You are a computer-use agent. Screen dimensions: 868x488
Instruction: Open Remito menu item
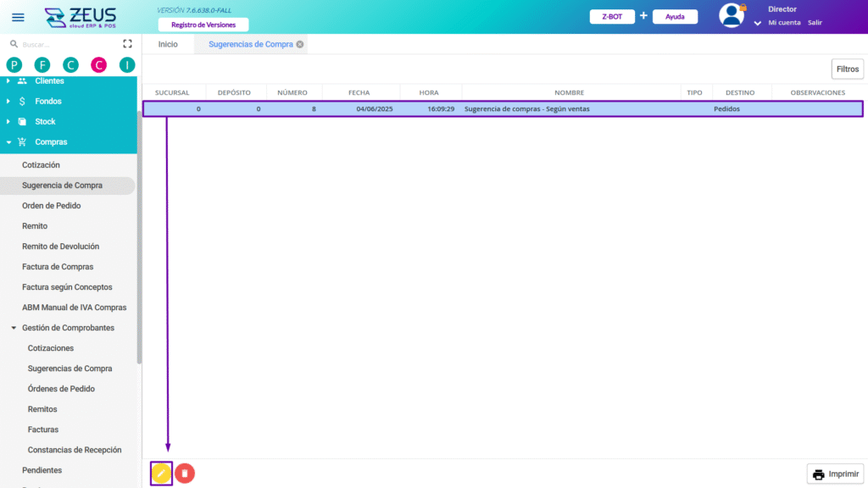[x=35, y=226]
